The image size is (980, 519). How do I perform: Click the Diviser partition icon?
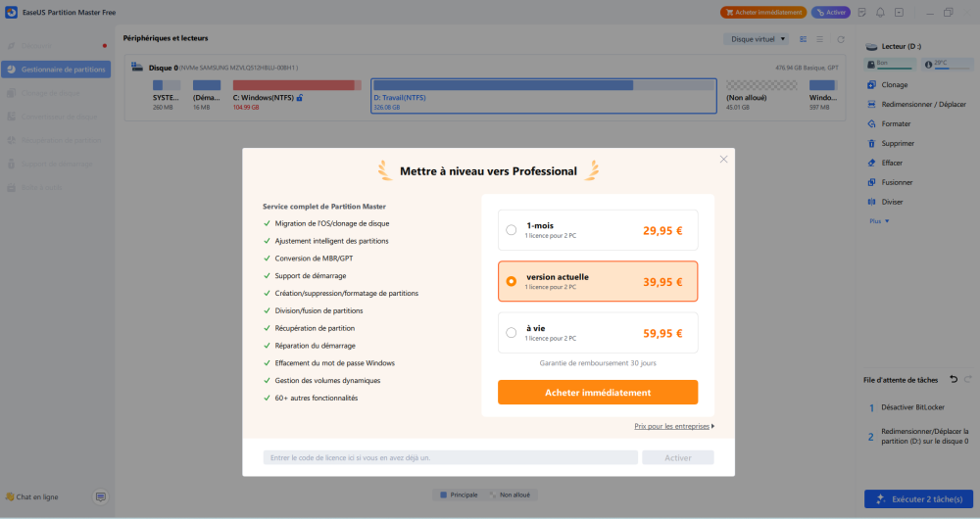871,202
